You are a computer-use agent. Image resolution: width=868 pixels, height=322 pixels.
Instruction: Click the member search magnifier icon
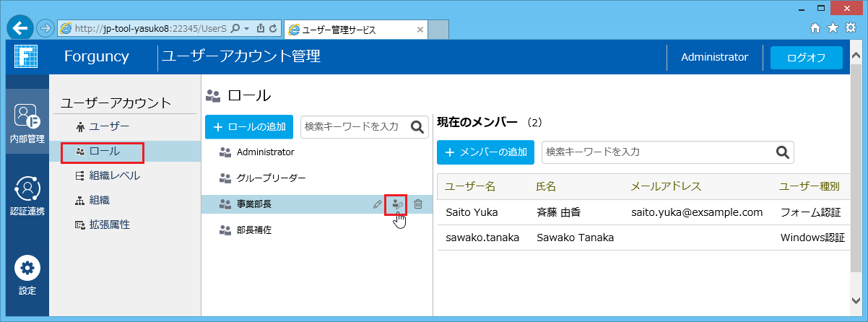tap(783, 152)
